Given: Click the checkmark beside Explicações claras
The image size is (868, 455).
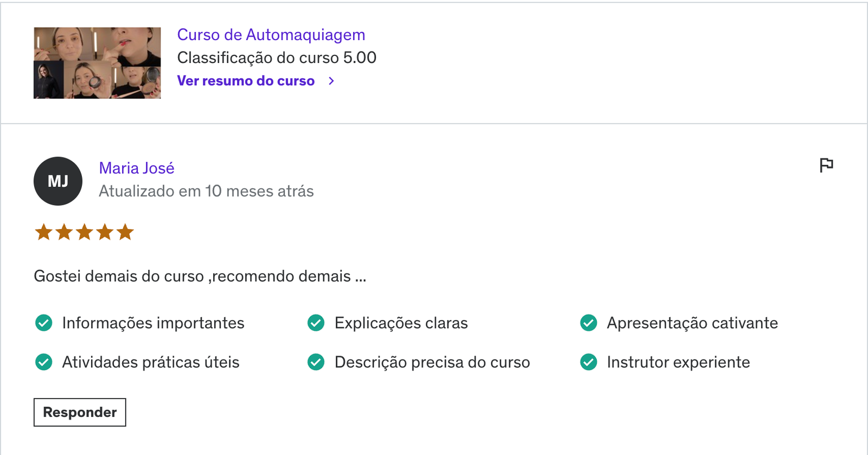Looking at the screenshot, I should pos(316,323).
